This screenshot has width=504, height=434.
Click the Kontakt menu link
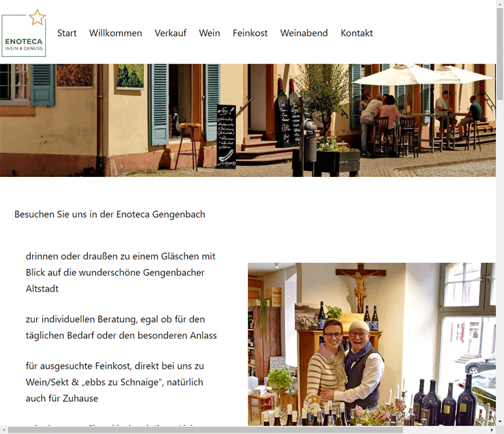357,33
